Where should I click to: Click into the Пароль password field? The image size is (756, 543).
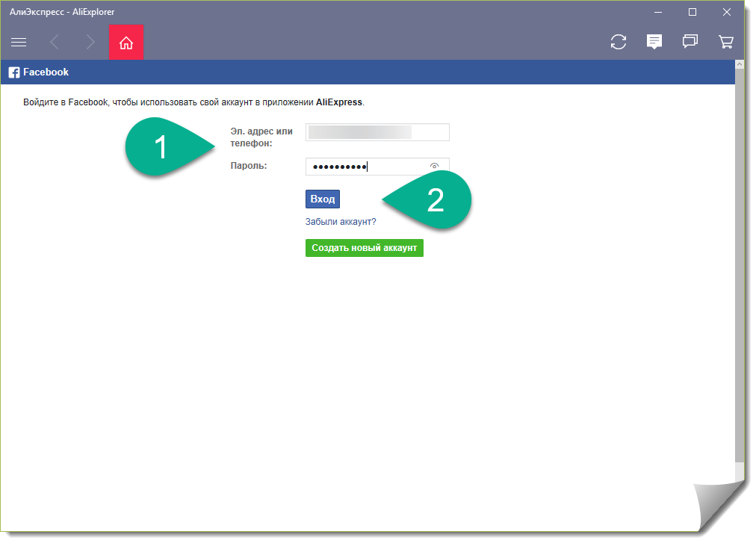(x=366, y=167)
